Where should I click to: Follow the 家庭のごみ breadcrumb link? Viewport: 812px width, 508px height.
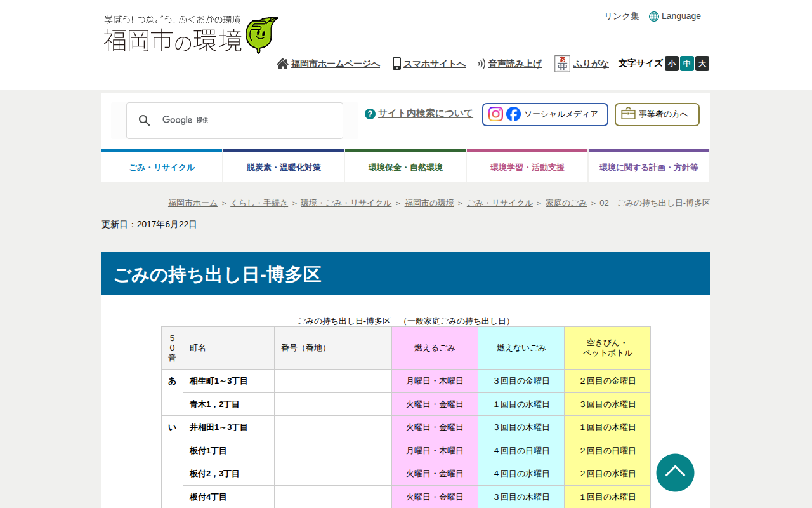click(566, 203)
